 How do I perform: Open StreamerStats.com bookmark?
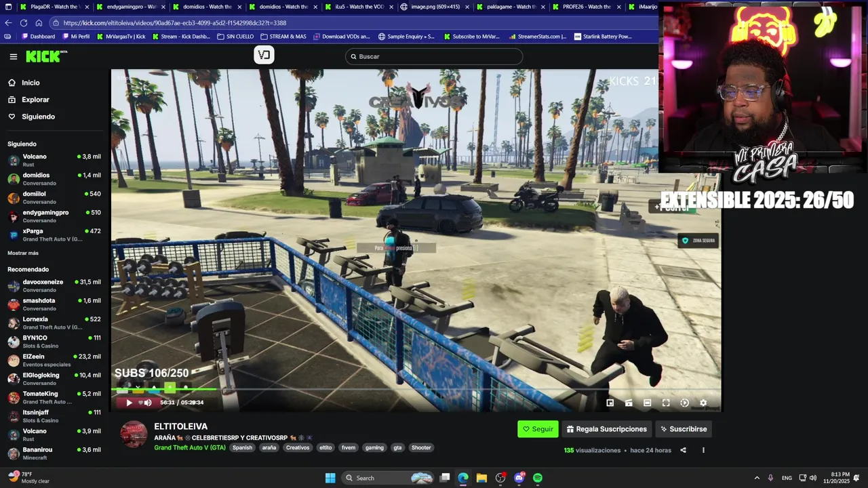point(537,37)
